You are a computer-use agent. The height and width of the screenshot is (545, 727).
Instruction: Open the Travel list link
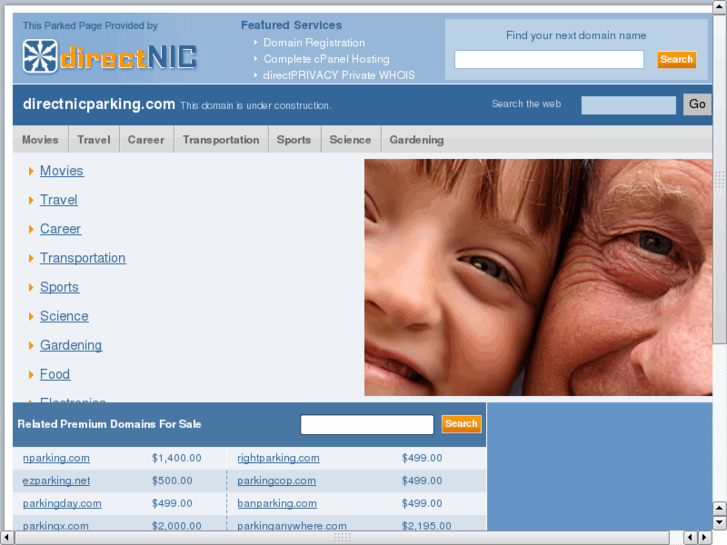point(58,200)
